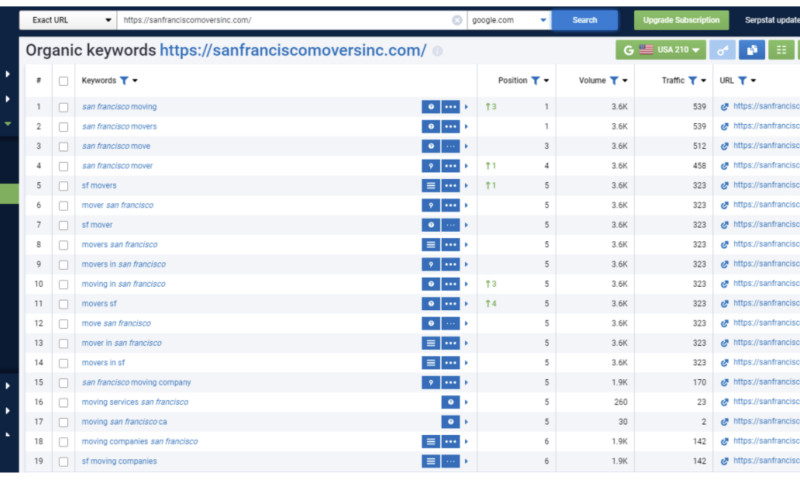The width and height of the screenshot is (800, 480).
Task: Expand row arrow for 'san francisco mover'
Action: coord(466,166)
